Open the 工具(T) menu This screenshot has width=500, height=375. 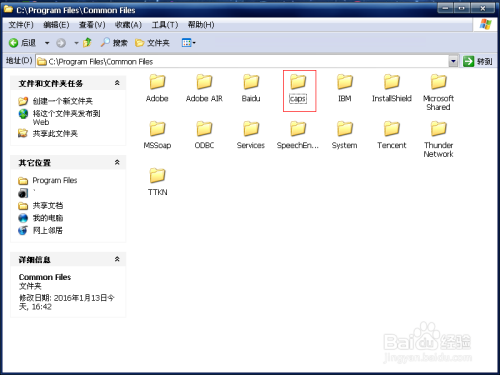coord(165,25)
